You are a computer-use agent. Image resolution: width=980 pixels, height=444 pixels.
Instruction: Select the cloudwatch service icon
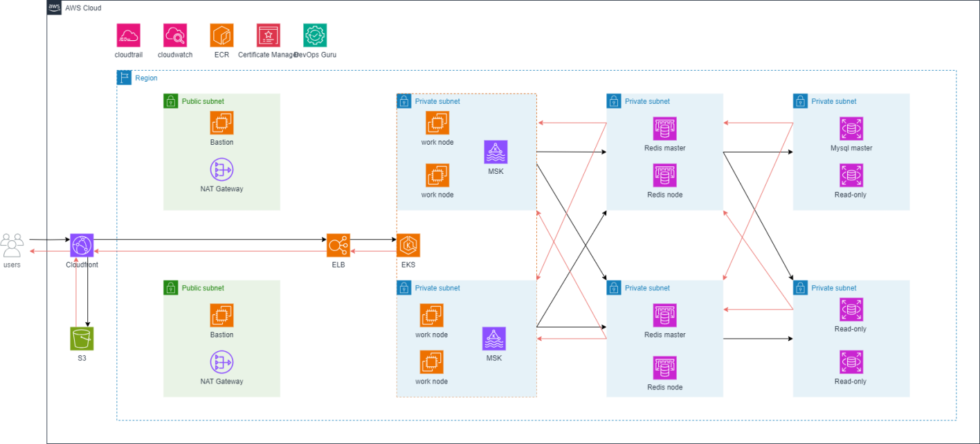[175, 35]
